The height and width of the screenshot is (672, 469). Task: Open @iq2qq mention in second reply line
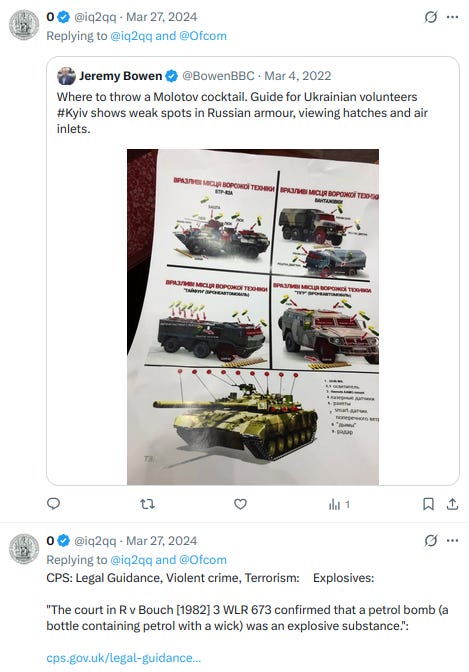tap(131, 560)
